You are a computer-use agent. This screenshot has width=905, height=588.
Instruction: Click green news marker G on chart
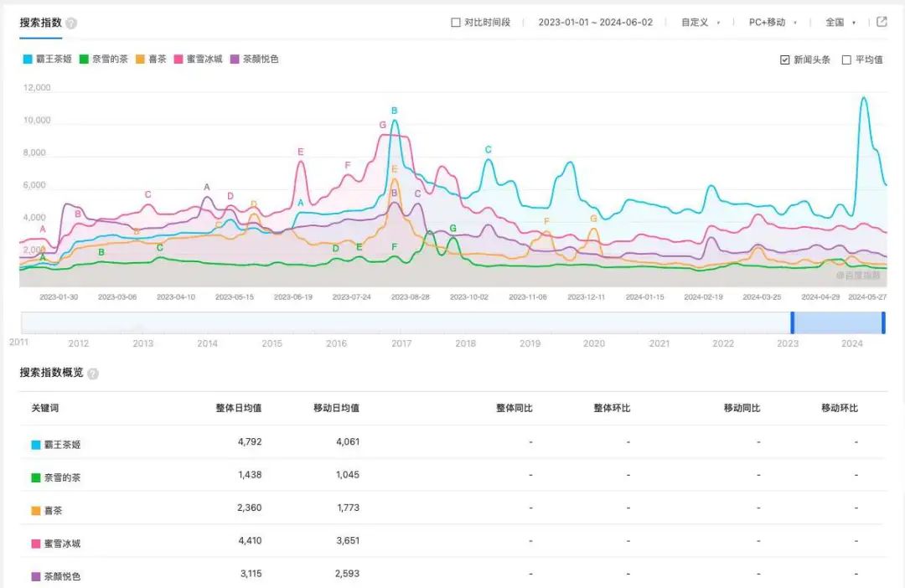(x=453, y=229)
